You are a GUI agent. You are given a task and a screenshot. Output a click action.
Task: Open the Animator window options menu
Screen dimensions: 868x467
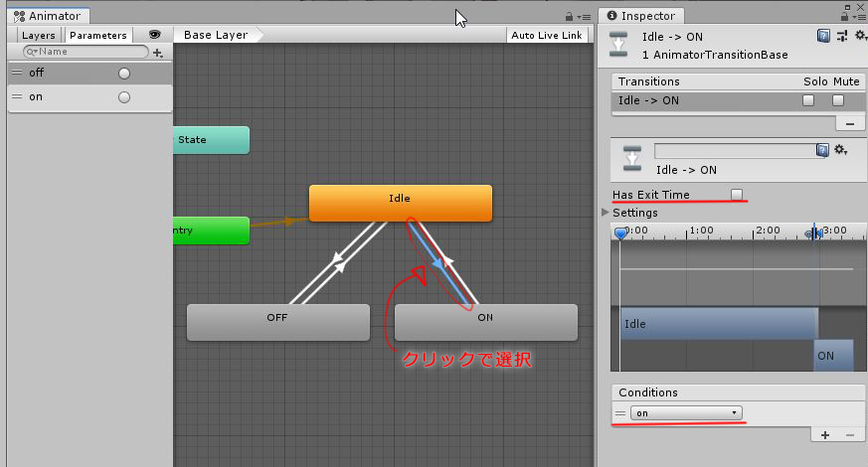(584, 17)
